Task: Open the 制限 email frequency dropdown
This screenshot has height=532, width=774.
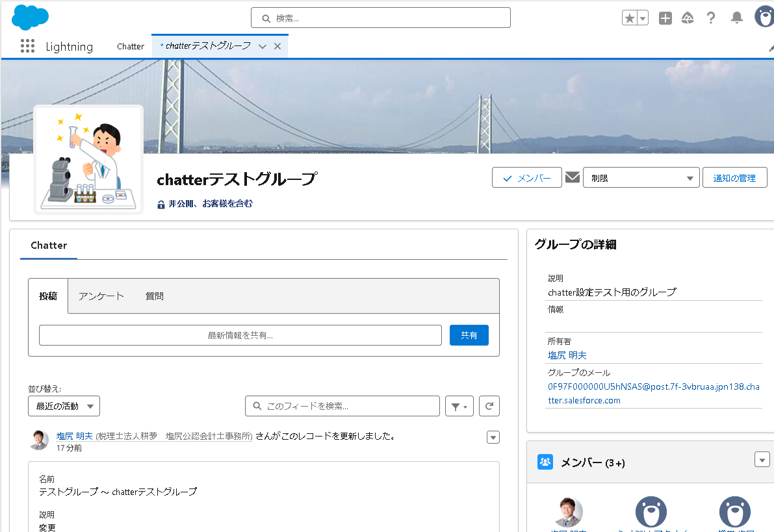Action: click(x=641, y=178)
